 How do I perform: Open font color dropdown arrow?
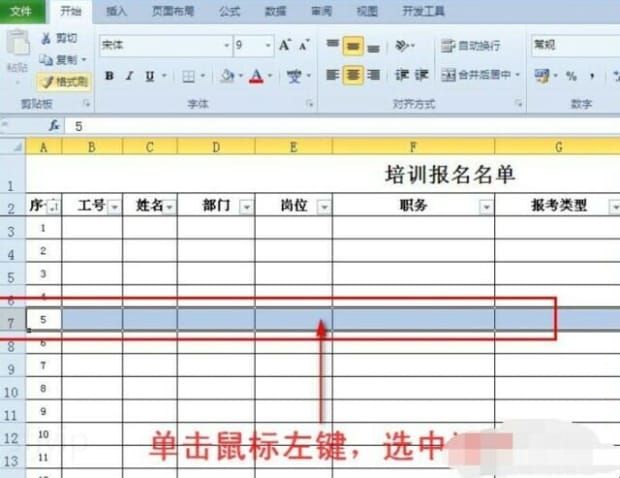270,76
